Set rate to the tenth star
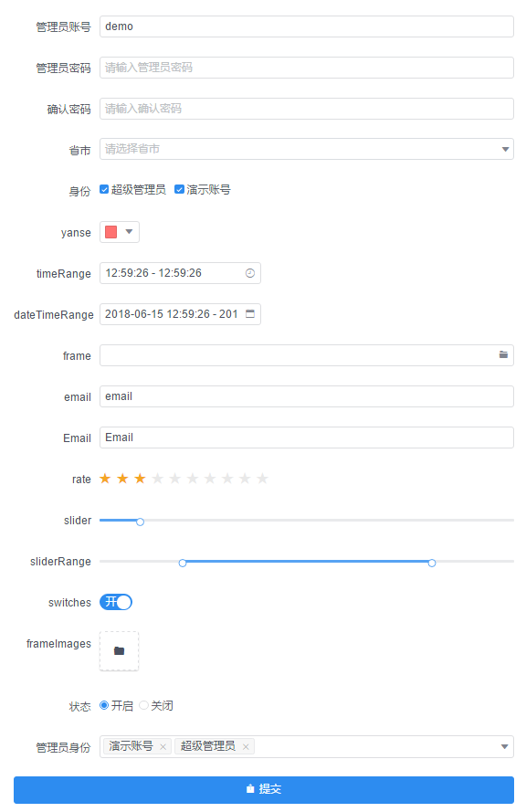This screenshot has height=812, width=526. [x=262, y=479]
